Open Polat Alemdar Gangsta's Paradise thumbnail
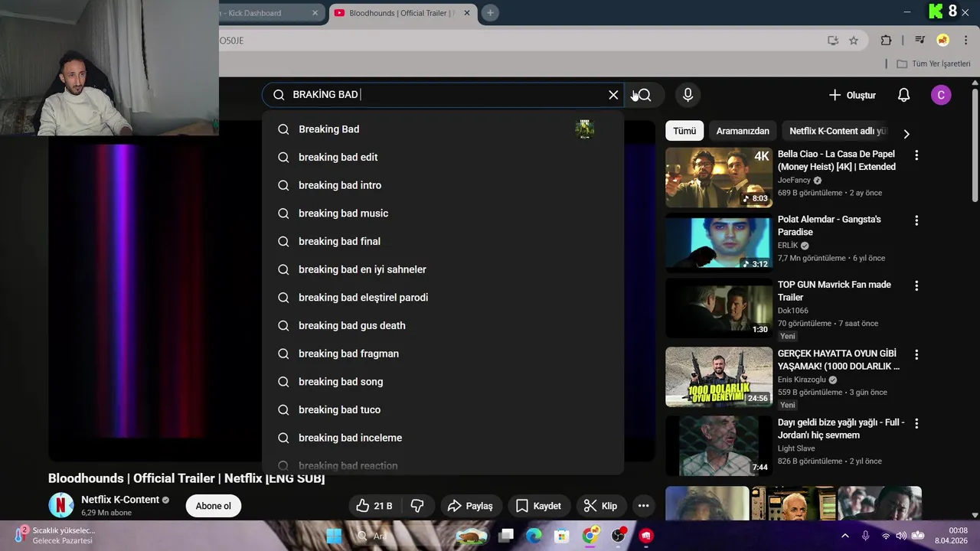The width and height of the screenshot is (980, 551). point(719,243)
